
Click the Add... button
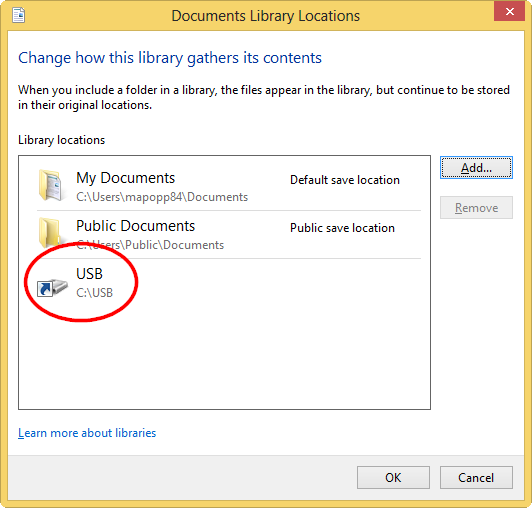[x=476, y=168]
